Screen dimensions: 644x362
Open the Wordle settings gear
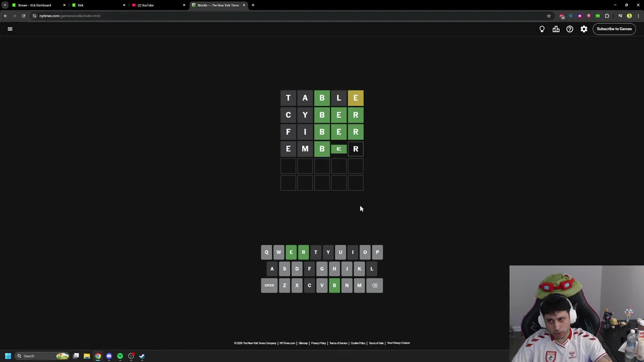(x=584, y=29)
